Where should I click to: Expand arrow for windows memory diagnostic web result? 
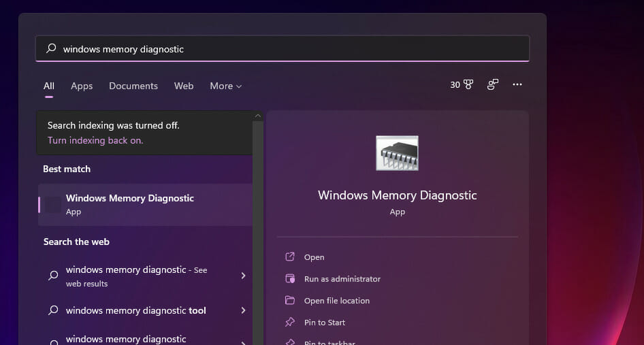click(243, 276)
